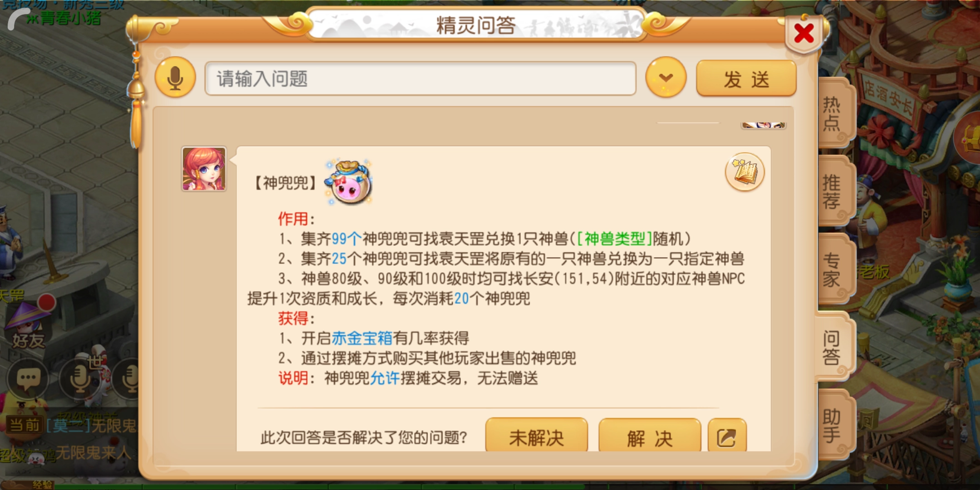The height and width of the screenshot is (490, 980).
Task: Close the 精灵问答 window
Action: (804, 33)
